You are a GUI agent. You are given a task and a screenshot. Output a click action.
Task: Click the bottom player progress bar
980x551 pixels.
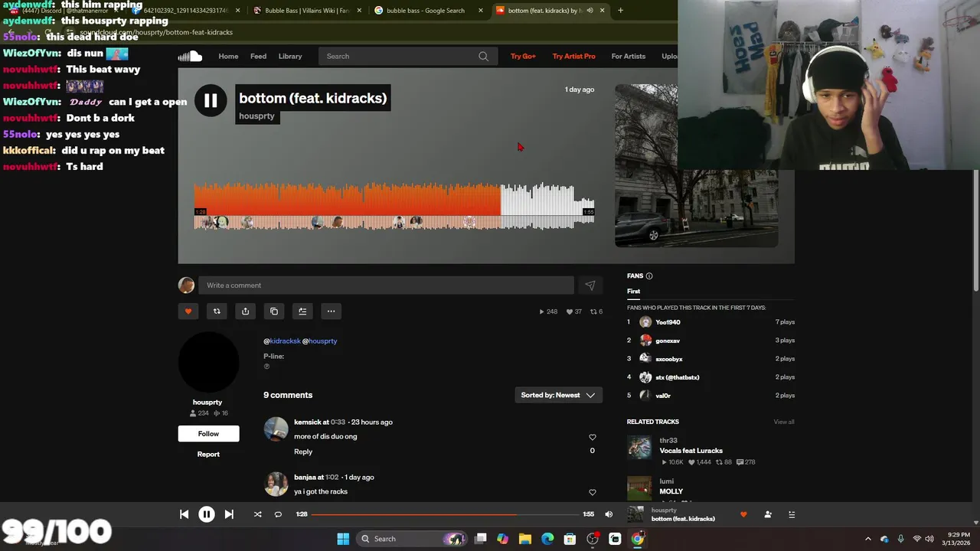[445, 514]
